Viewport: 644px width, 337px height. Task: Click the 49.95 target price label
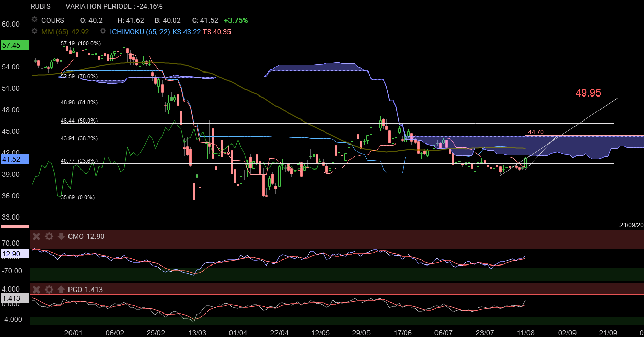point(588,93)
